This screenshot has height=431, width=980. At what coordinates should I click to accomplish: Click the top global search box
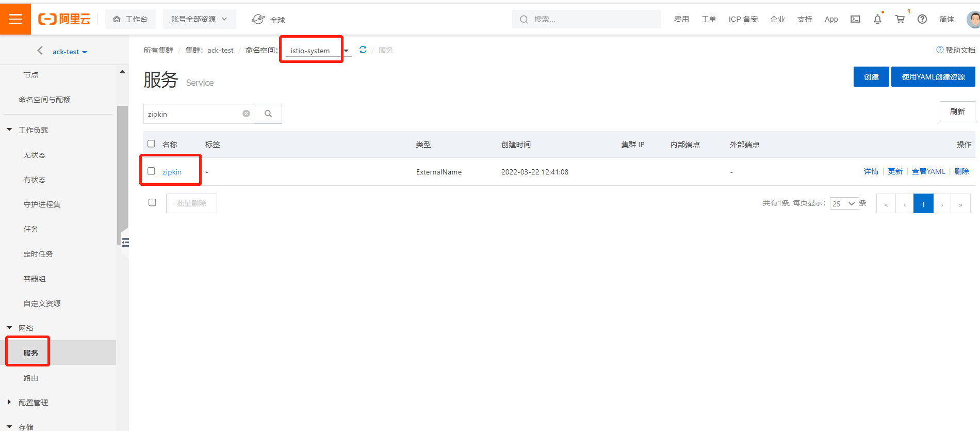click(x=586, y=19)
